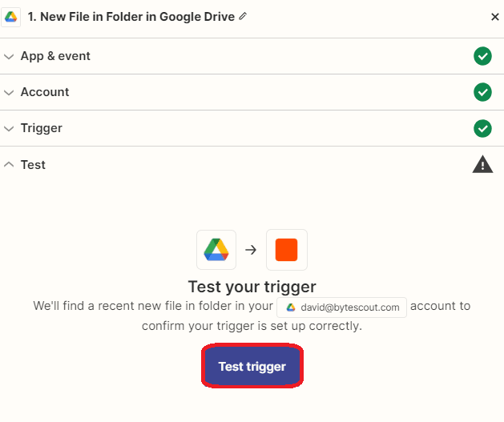This screenshot has height=422, width=504.
Task: Click the large Google Drive app icon
Action: point(216,250)
